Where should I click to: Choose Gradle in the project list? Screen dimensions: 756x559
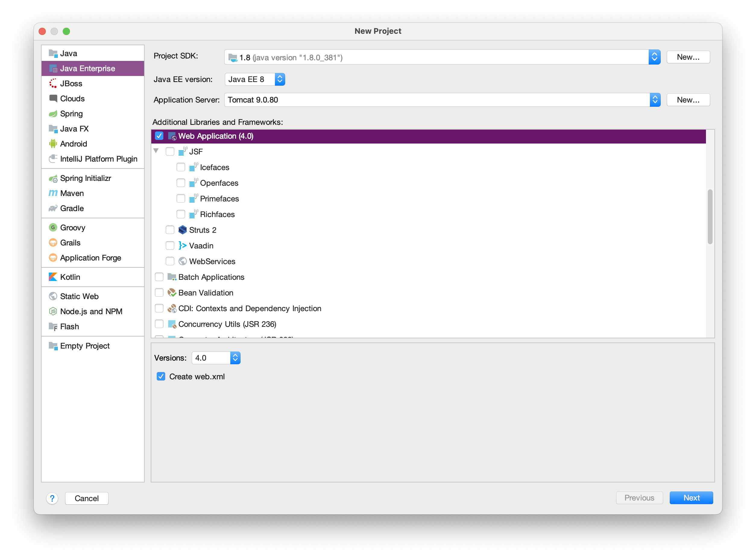pyautogui.click(x=93, y=208)
